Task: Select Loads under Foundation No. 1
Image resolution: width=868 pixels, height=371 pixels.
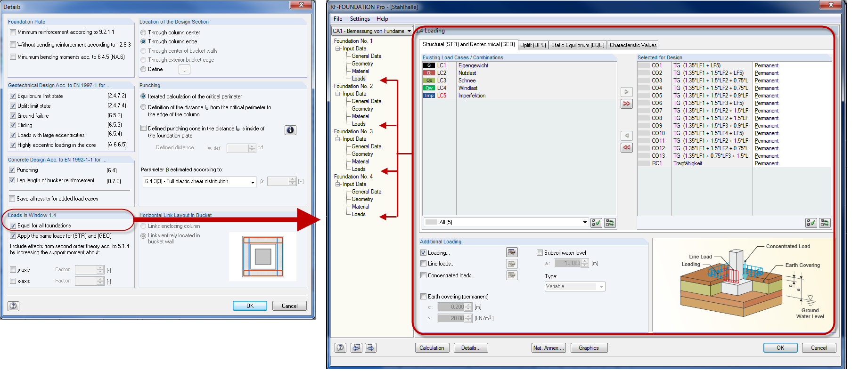Action: (x=359, y=79)
